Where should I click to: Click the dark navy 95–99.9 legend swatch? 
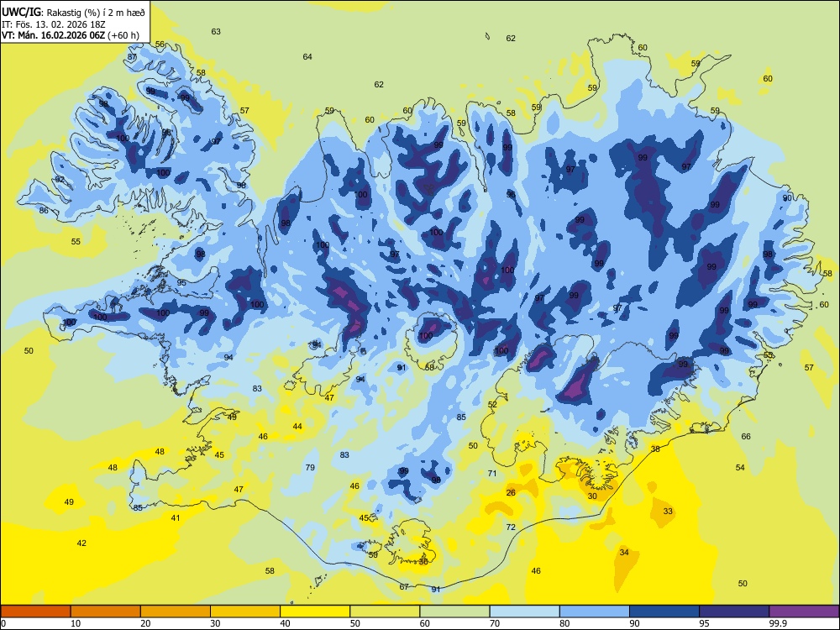pos(734,612)
